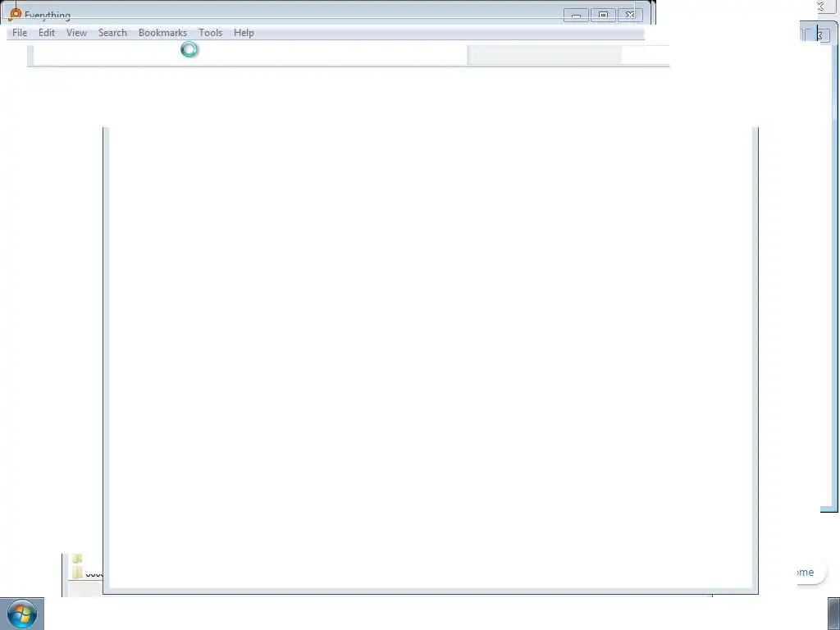Open the Help menu
The width and height of the screenshot is (840, 630).
(244, 33)
